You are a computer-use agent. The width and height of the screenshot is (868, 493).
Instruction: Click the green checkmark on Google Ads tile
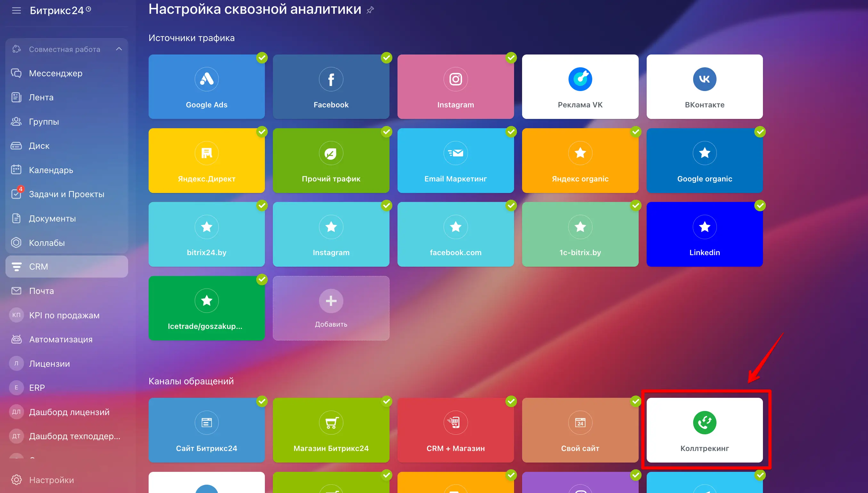[x=262, y=58]
